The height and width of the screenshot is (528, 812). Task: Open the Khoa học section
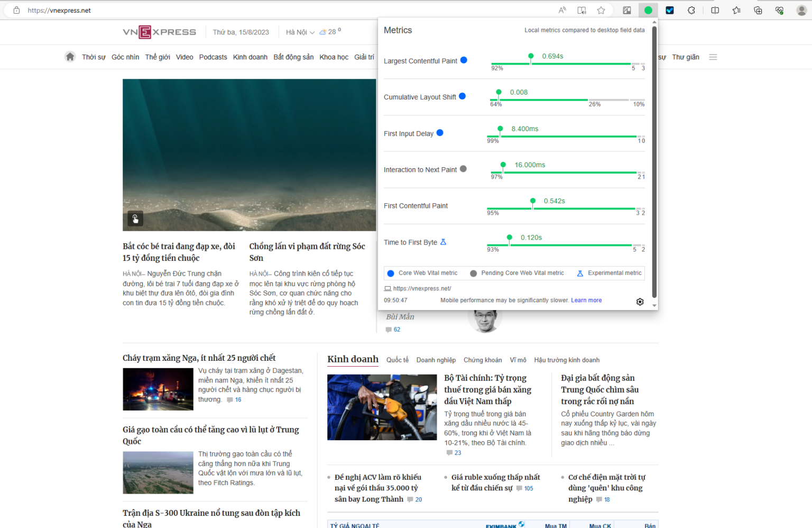334,57
